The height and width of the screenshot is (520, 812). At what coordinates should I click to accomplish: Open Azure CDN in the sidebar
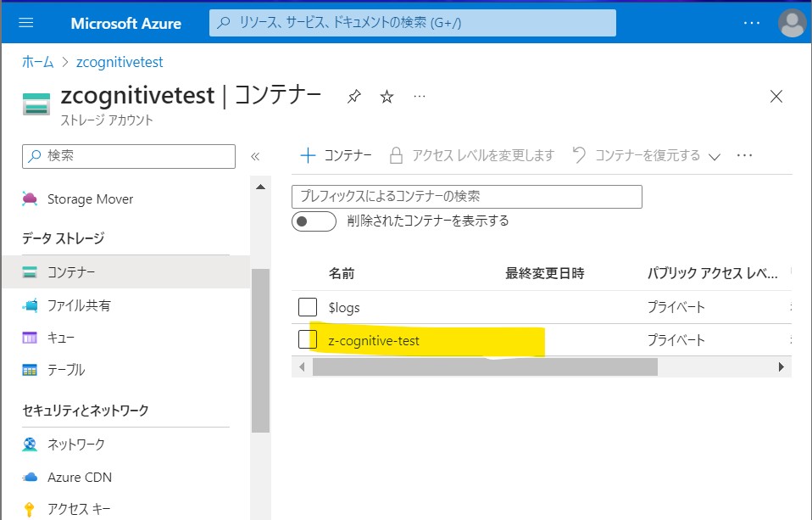pyautogui.click(x=80, y=477)
